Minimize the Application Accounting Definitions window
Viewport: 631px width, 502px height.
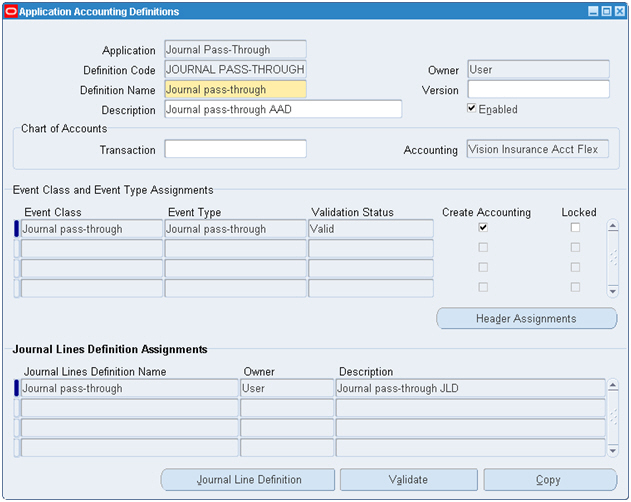[593, 11]
